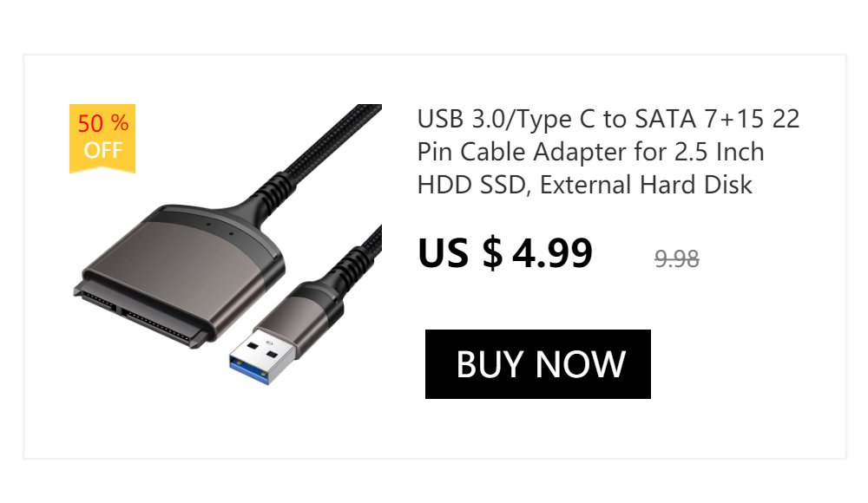Click the word BUY on black button
868x503 pixels.
click(x=490, y=364)
